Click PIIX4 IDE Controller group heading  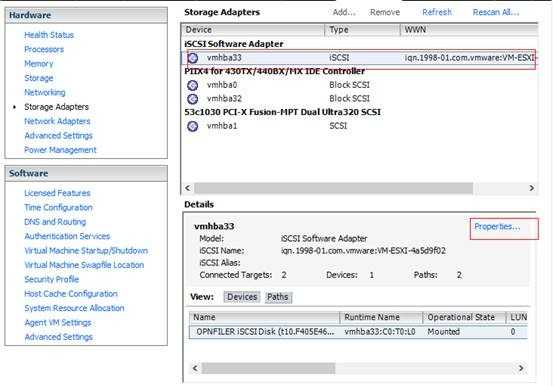275,71
